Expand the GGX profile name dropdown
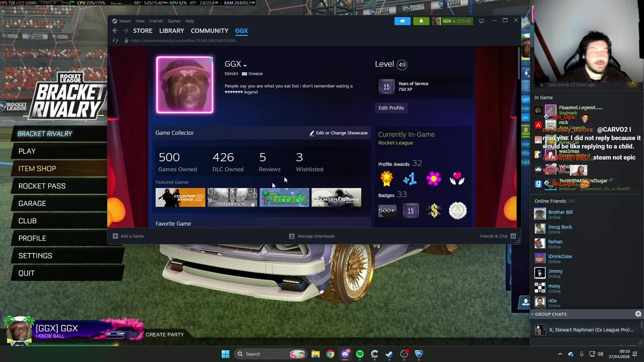This screenshot has width=644, height=362. pos(245,65)
